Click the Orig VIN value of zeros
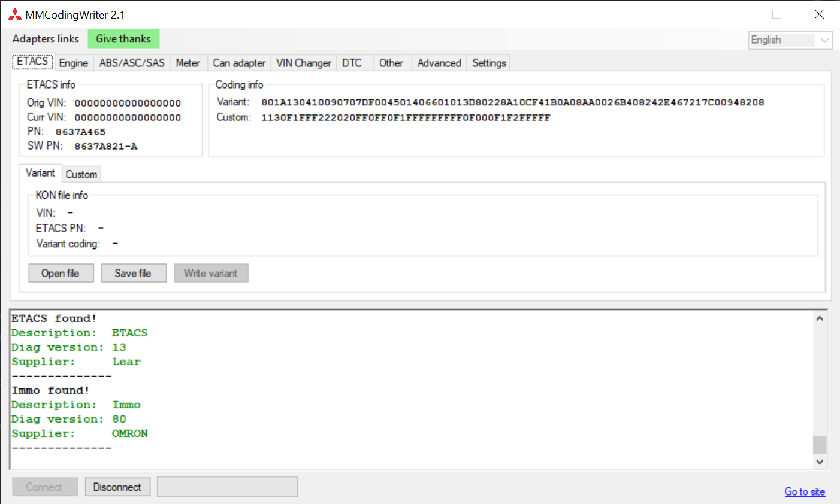The image size is (840, 504). point(128,103)
